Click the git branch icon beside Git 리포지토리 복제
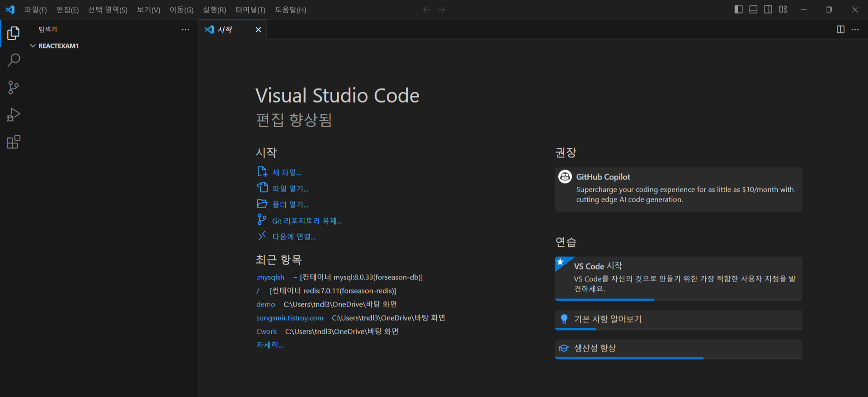This screenshot has height=397, width=868. coord(262,219)
